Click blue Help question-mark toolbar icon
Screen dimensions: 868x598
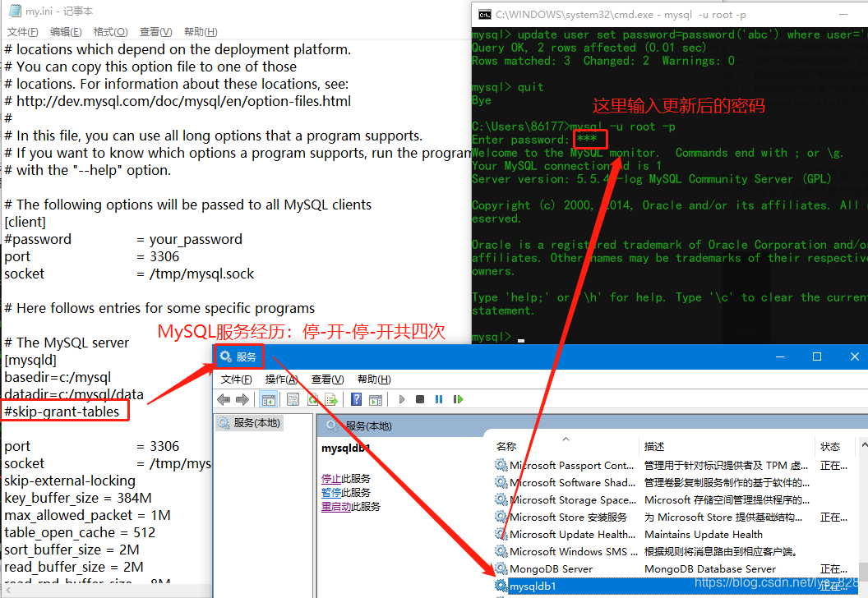click(x=357, y=399)
